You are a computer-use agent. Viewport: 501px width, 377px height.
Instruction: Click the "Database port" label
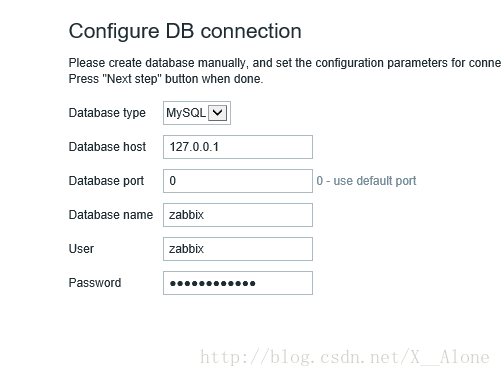[x=106, y=181]
